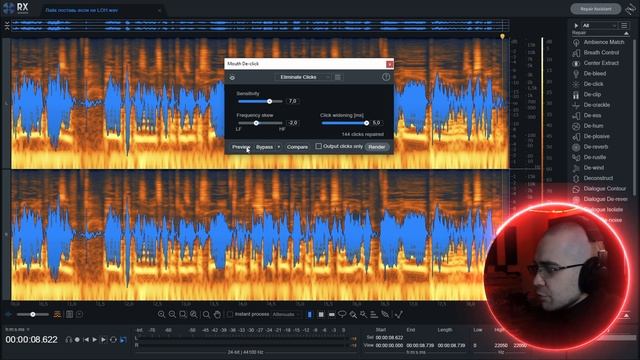Collapse the Repair category section

click(626, 33)
